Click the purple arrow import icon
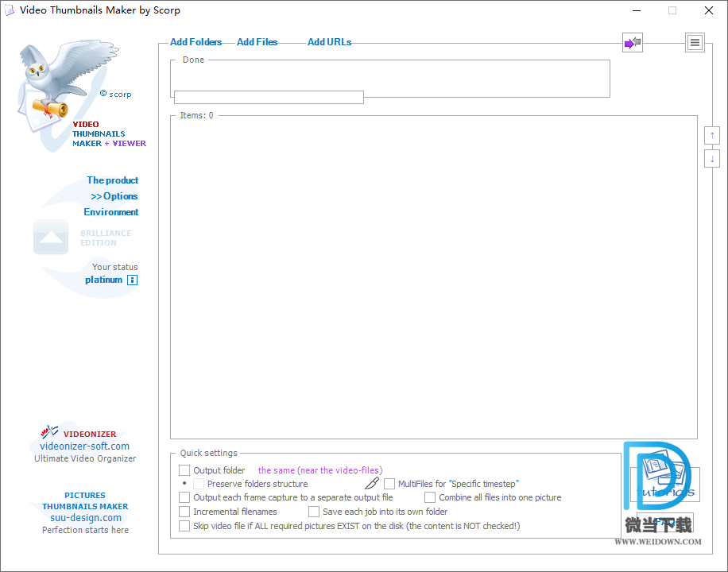The width and height of the screenshot is (728, 572). 633,43
